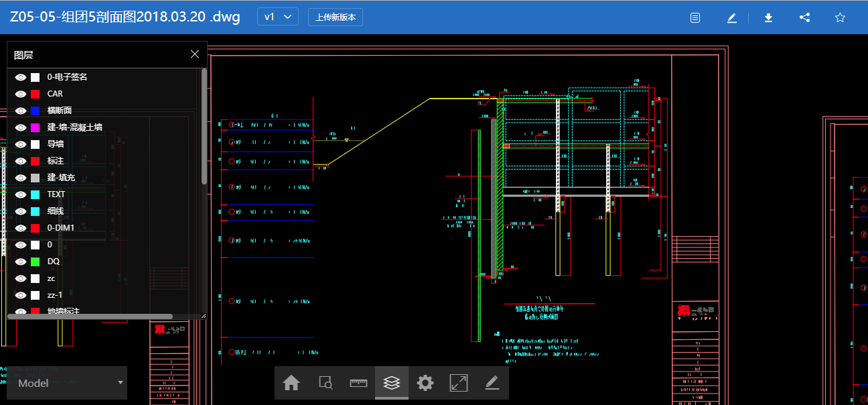The height and width of the screenshot is (405, 868).
Task: Enter fullscreen with the expand arrows icon
Action: [x=459, y=383]
